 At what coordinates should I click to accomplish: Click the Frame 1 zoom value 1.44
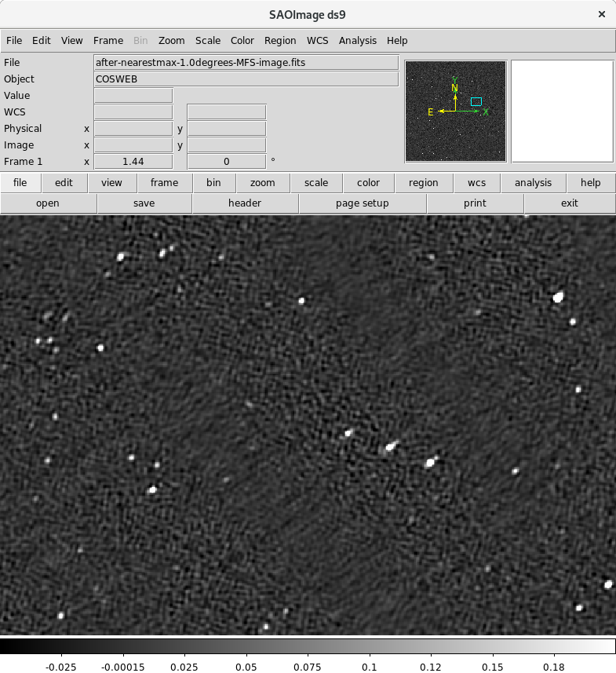coord(133,162)
